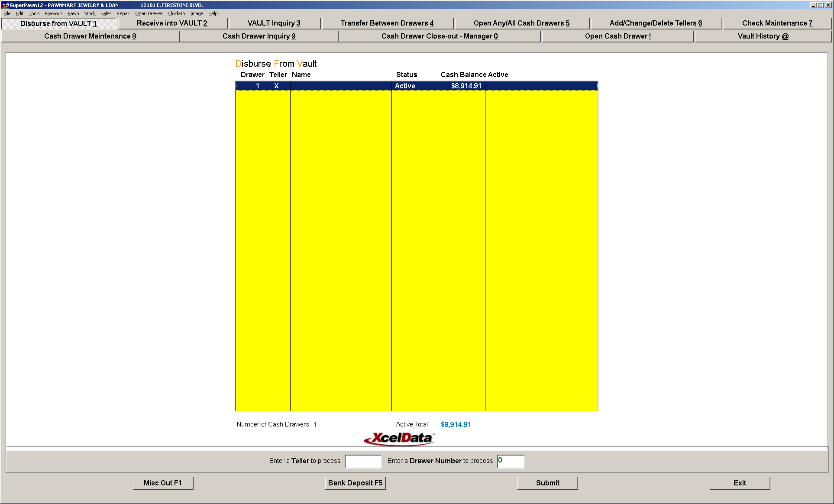Open Check Maintenance tab
This screenshot has height=504, width=834.
tap(777, 23)
